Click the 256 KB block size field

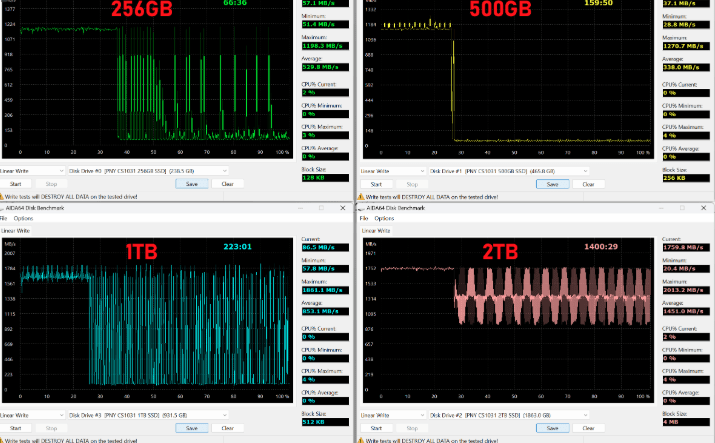pyautogui.click(x=686, y=177)
